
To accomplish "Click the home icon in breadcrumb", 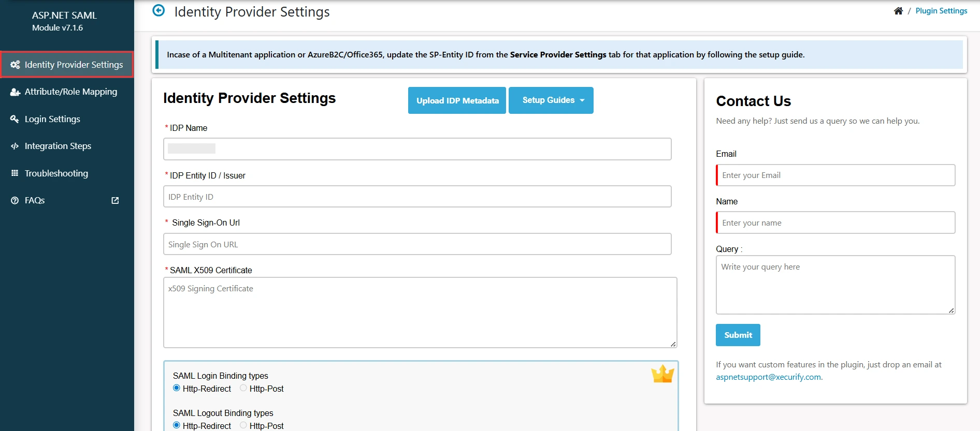I will pyautogui.click(x=898, y=11).
